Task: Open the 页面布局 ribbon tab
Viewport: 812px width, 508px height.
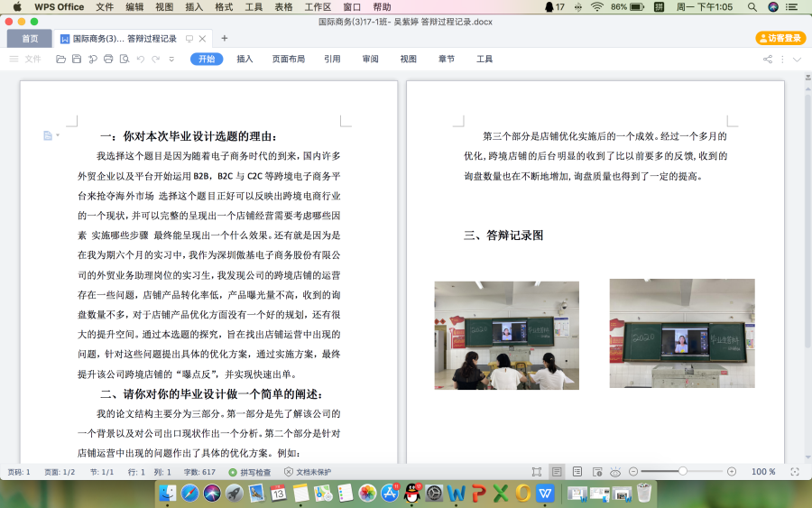Action: pos(289,59)
